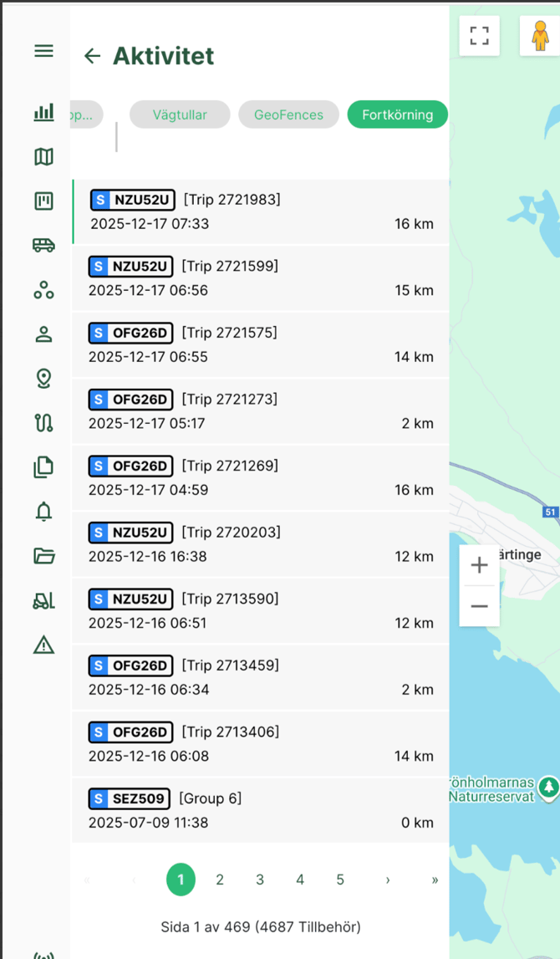
Task: Open the route path icon
Action: point(43,422)
